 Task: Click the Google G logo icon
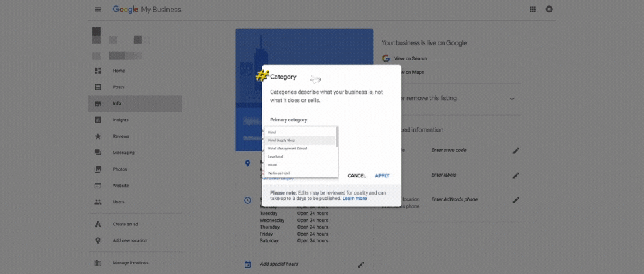point(386,58)
